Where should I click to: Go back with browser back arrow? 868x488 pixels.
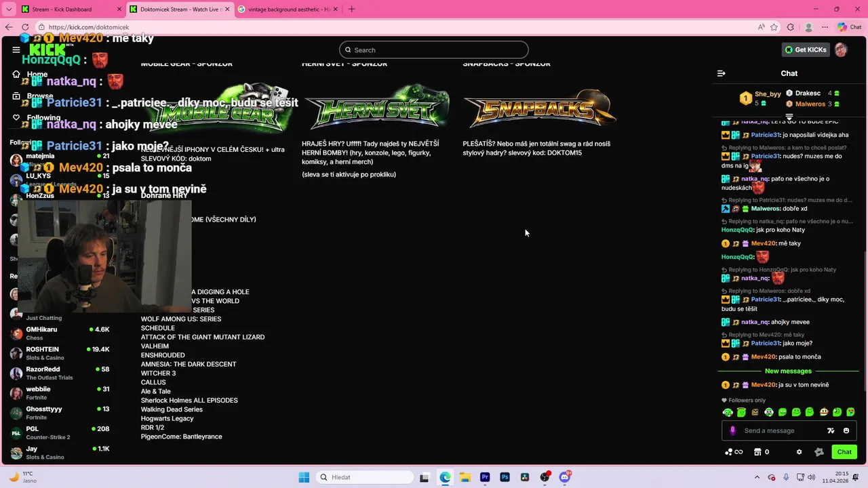click(x=9, y=27)
